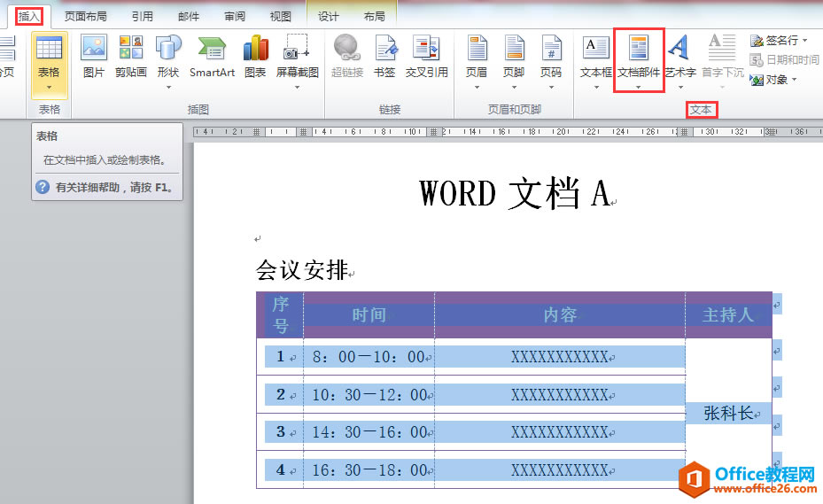823x504 pixels.
Task: Click the 签名行 signature line icon
Action: click(x=757, y=41)
